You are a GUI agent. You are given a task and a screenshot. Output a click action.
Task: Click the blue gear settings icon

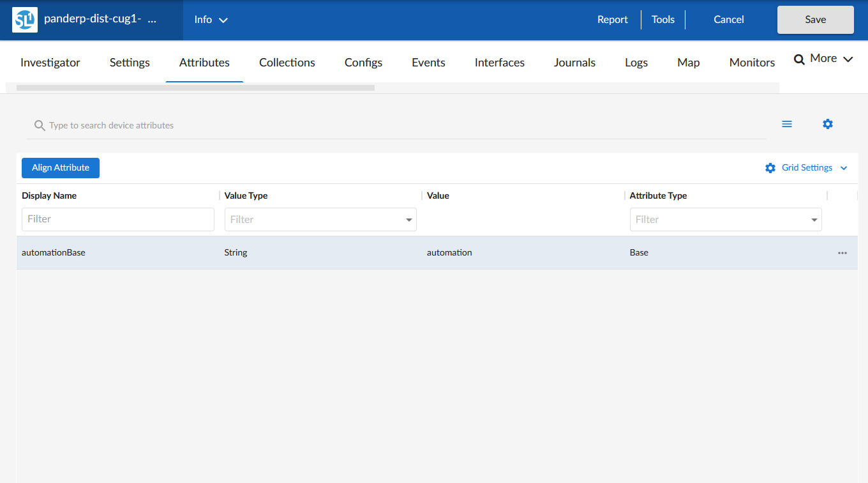point(828,124)
